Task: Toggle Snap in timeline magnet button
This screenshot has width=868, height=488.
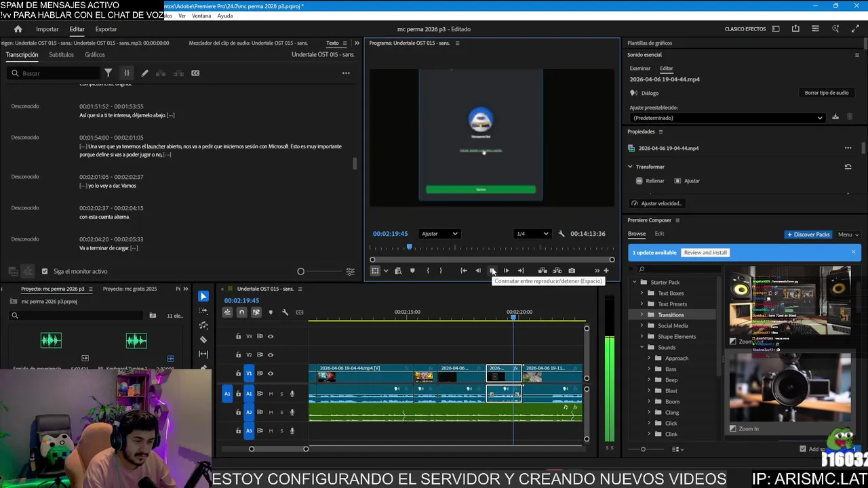Action: point(241,312)
